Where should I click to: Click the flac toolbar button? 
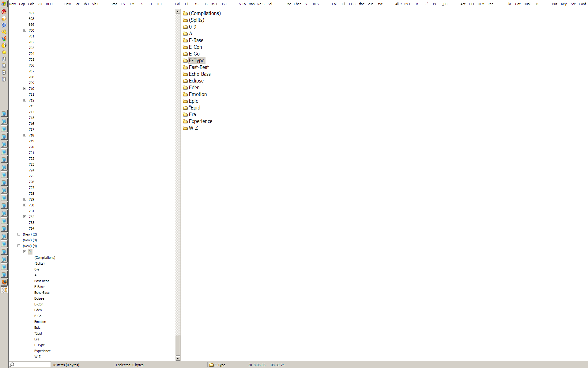coord(362,4)
